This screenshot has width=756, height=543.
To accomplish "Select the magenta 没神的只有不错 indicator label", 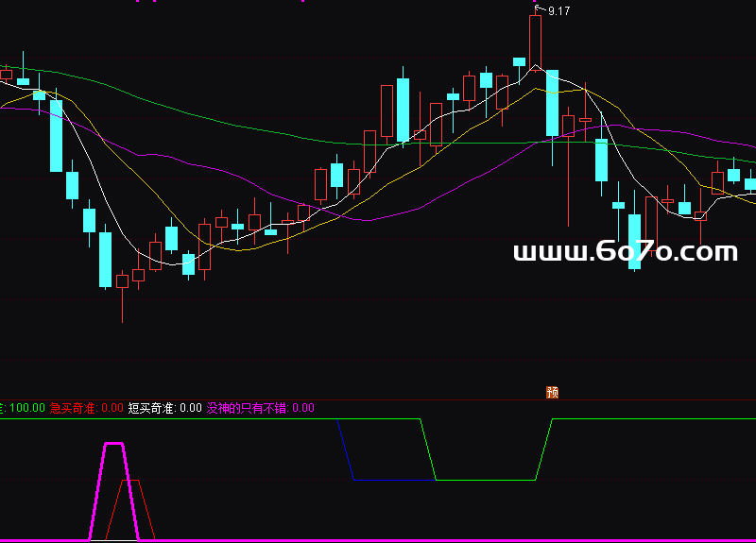I will click(x=247, y=408).
